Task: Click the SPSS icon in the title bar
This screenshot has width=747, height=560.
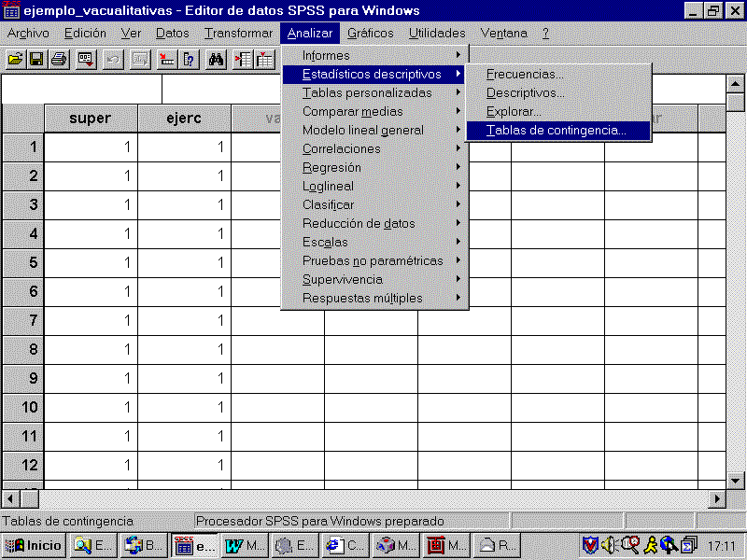Action: [11, 10]
